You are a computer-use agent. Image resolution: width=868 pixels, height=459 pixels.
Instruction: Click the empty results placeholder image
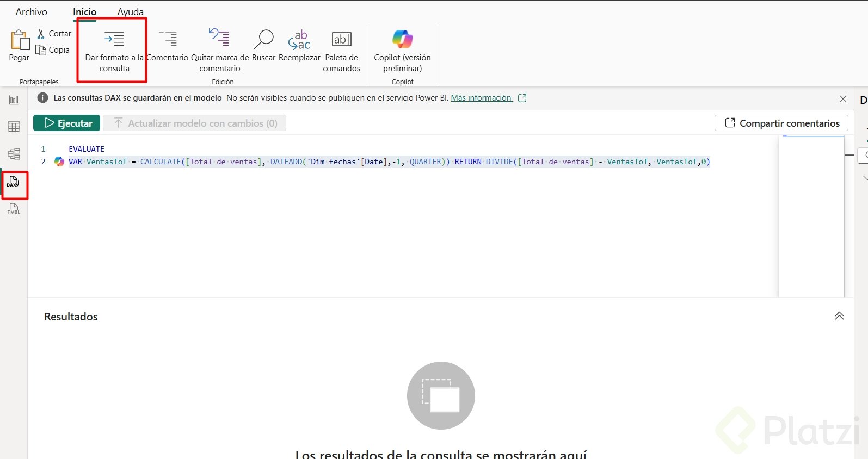(x=441, y=395)
